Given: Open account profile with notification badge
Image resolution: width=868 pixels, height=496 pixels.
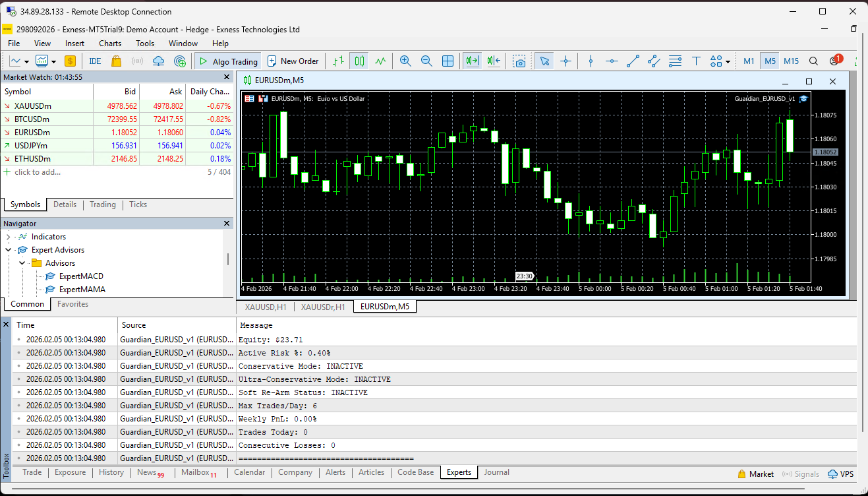Looking at the screenshot, I should tap(835, 60).
